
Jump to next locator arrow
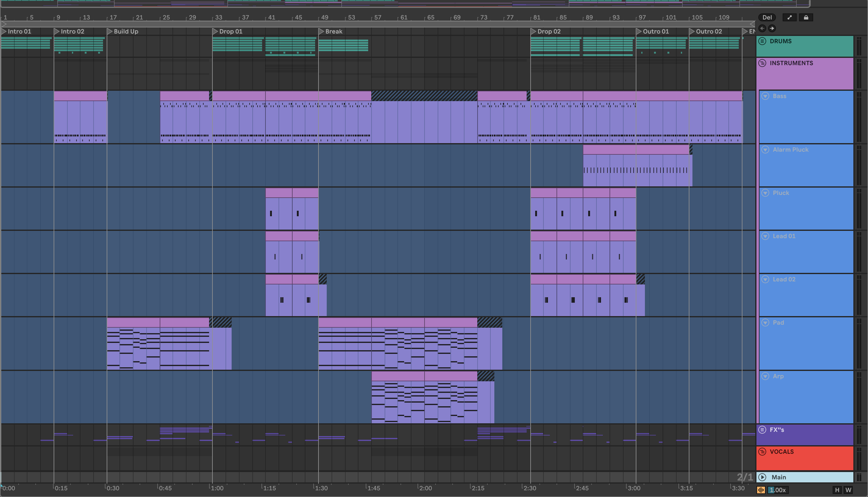tap(772, 28)
